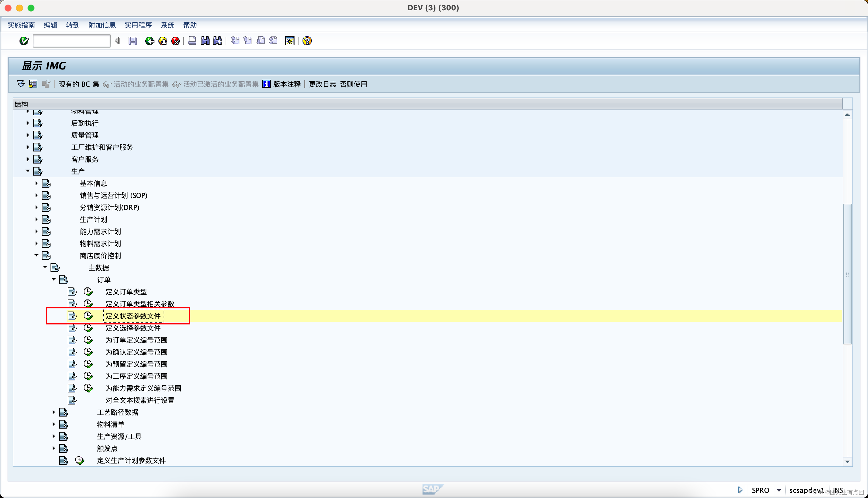868x498 pixels.
Task: Click the Save icon in the toolbar
Action: coord(133,41)
